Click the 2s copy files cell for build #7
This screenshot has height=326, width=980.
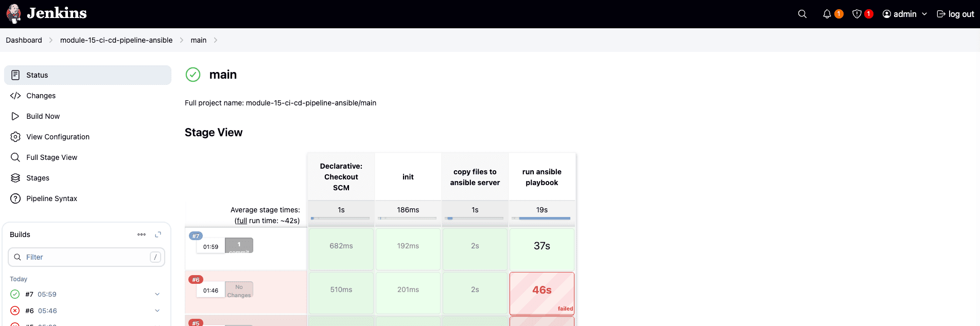[x=475, y=249]
